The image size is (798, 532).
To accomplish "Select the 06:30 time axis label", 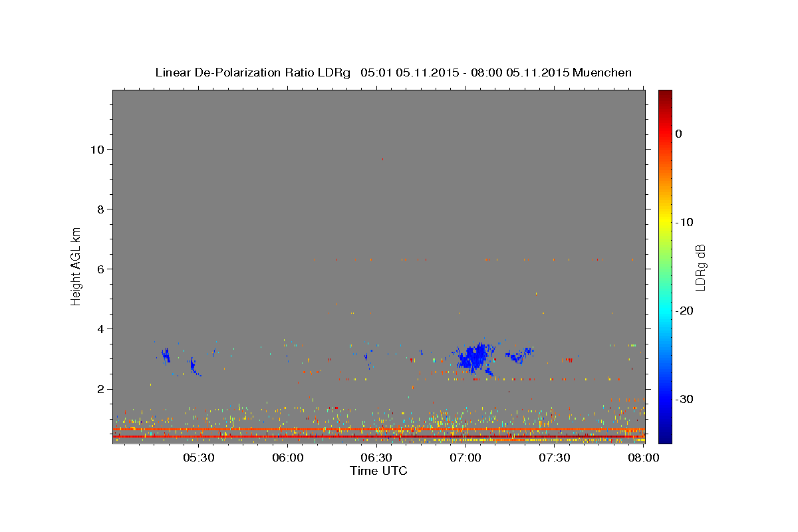I will pyautogui.click(x=376, y=458).
